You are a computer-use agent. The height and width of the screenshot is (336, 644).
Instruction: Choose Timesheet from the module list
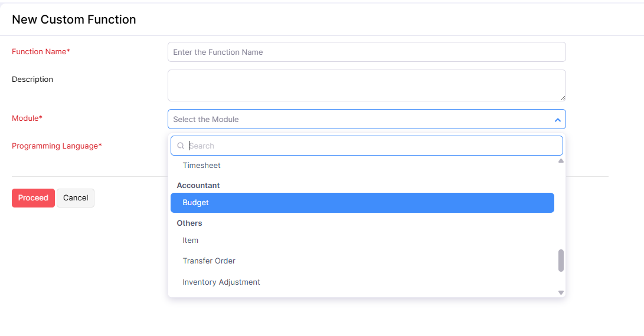[201, 166]
